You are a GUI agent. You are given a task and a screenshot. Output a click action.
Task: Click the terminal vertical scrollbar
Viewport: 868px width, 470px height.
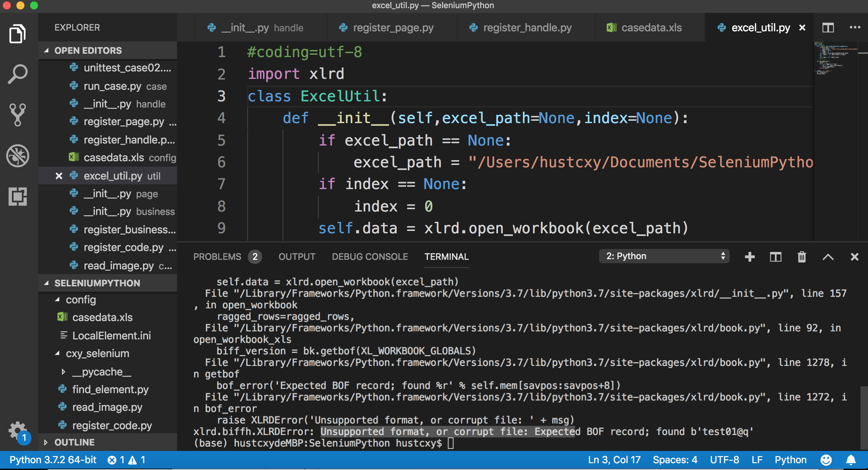(x=864, y=418)
